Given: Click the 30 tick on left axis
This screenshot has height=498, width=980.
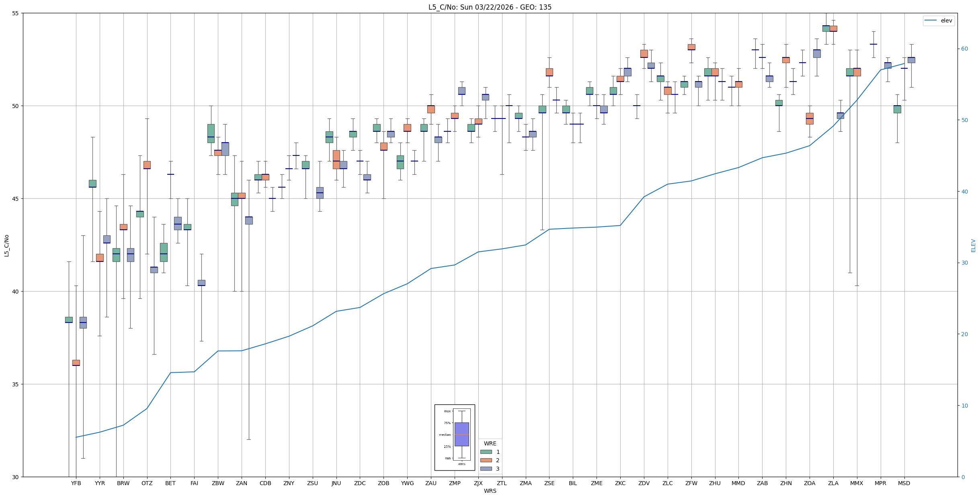Looking at the screenshot, I should pos(15,477).
